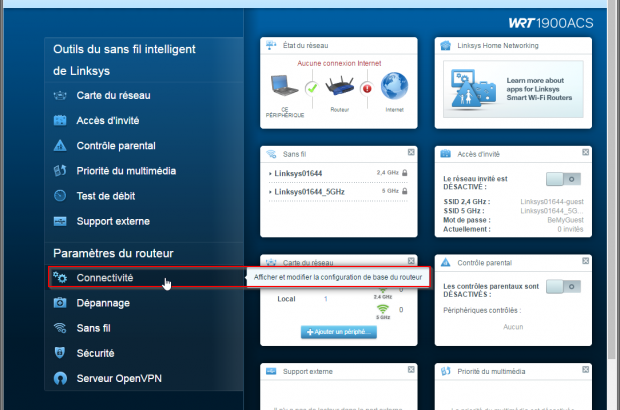Click the Ajouter un périphérique button
This screenshot has height=410, width=620.
click(x=335, y=331)
